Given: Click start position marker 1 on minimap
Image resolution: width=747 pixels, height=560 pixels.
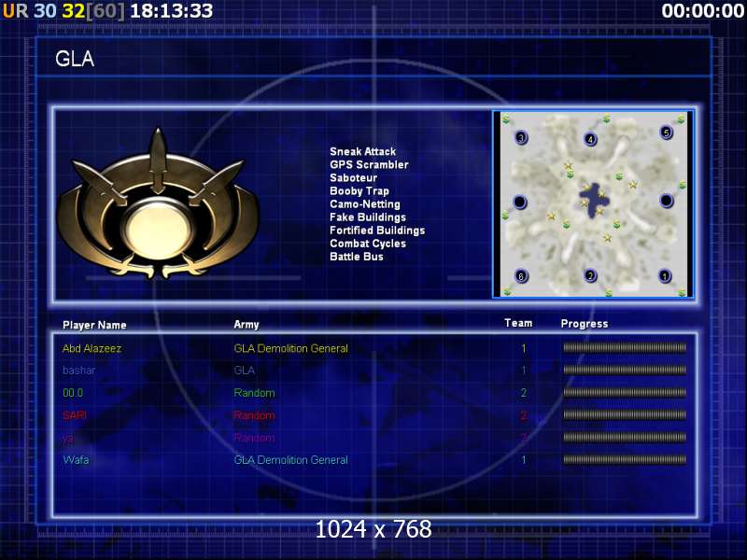Looking at the screenshot, I should pyautogui.click(x=665, y=275).
